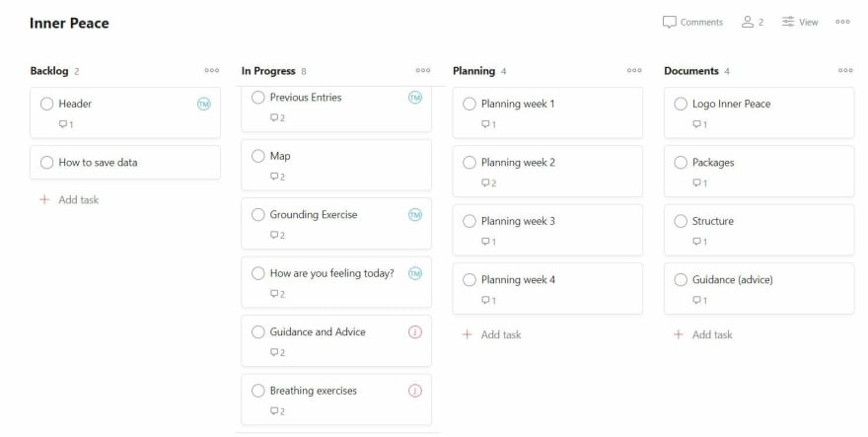The height and width of the screenshot is (437, 868).
Task: Complete the Planning week 2 task
Action: [470, 163]
